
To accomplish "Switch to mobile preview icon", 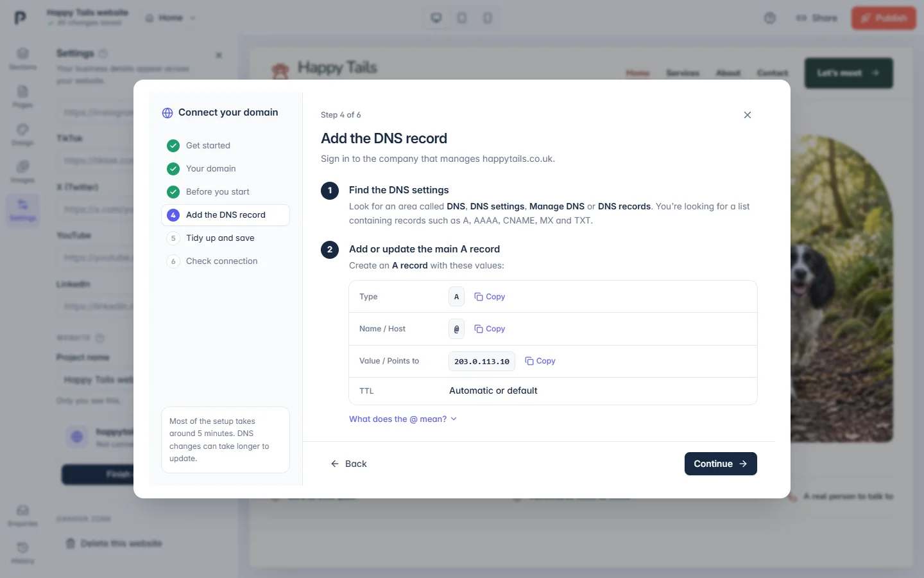I will [488, 18].
